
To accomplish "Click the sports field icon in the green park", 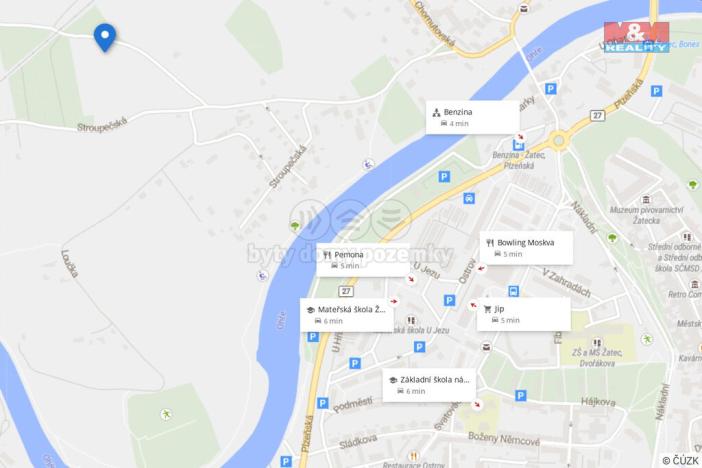I will 166,414.
